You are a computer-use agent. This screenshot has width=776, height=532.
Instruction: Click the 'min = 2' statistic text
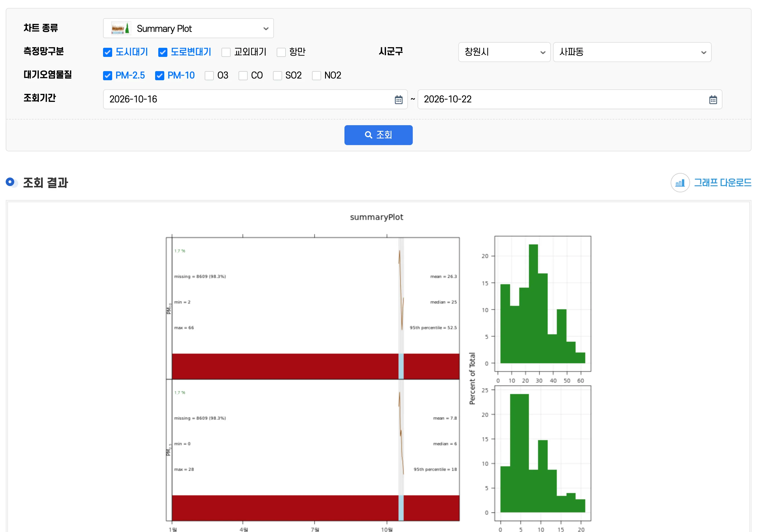[x=182, y=302]
